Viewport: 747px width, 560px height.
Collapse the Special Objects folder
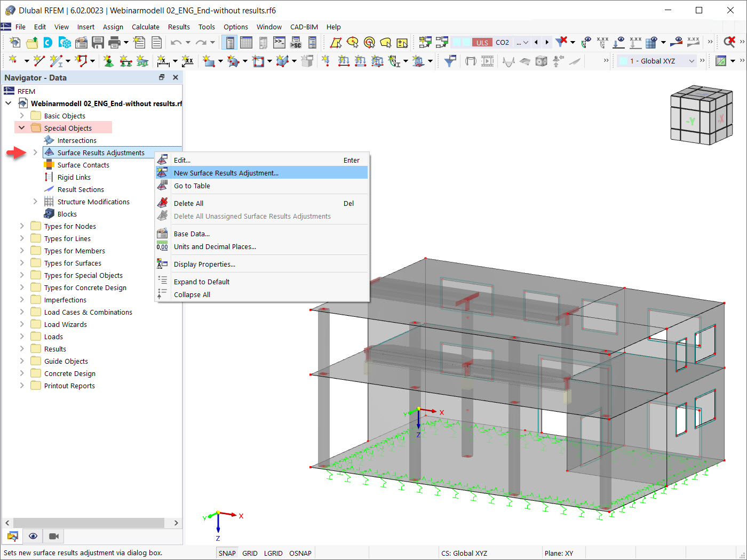(x=21, y=127)
